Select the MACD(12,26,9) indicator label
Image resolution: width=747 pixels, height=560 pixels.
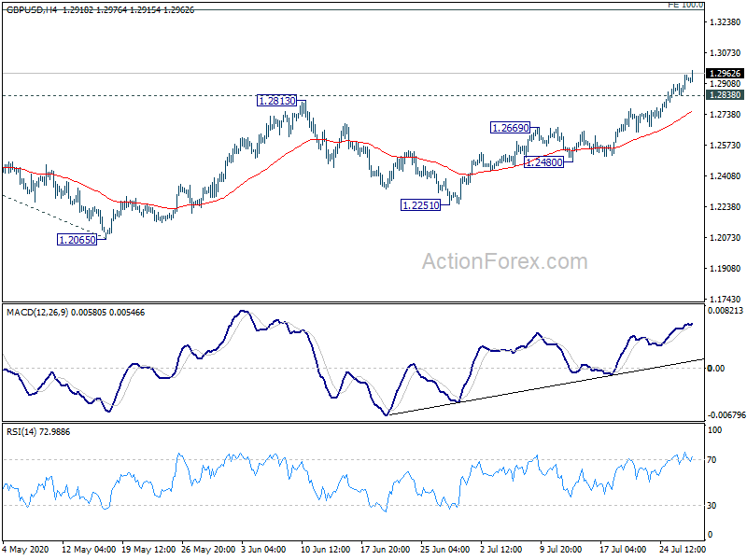37,313
